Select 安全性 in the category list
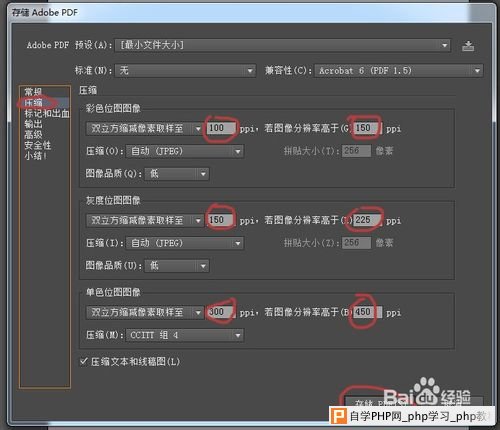 click(37, 145)
